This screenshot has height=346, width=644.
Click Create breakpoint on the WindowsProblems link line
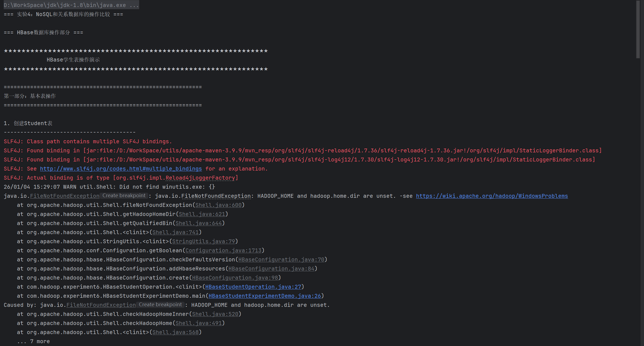click(x=124, y=196)
